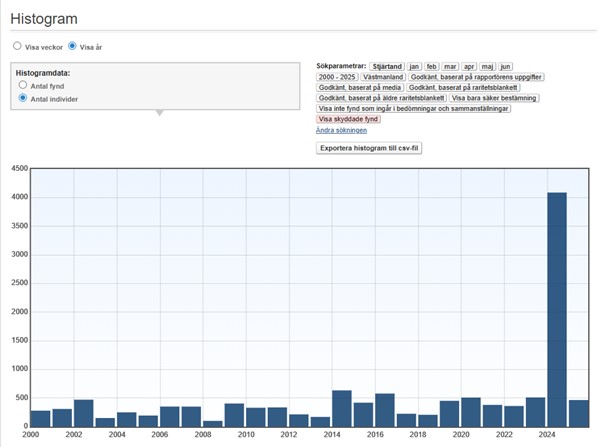
Task: Click the 2014 bar in the histogram
Action: coord(341,408)
